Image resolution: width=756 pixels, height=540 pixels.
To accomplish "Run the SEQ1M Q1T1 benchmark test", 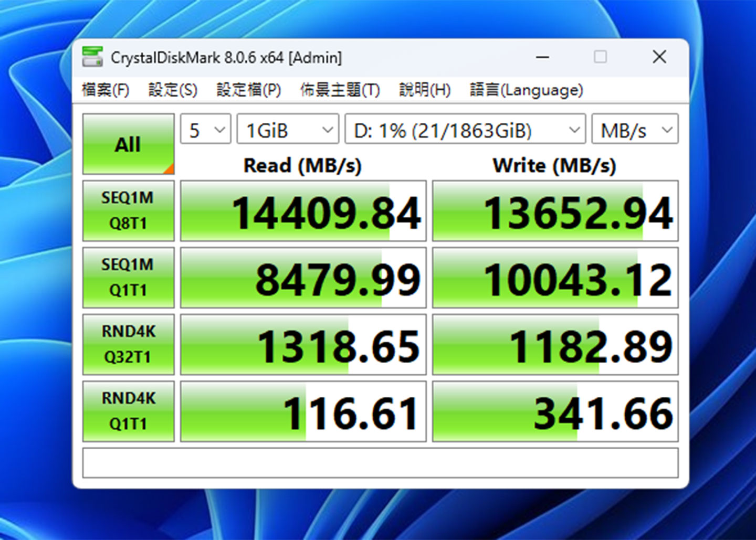I will [x=128, y=277].
